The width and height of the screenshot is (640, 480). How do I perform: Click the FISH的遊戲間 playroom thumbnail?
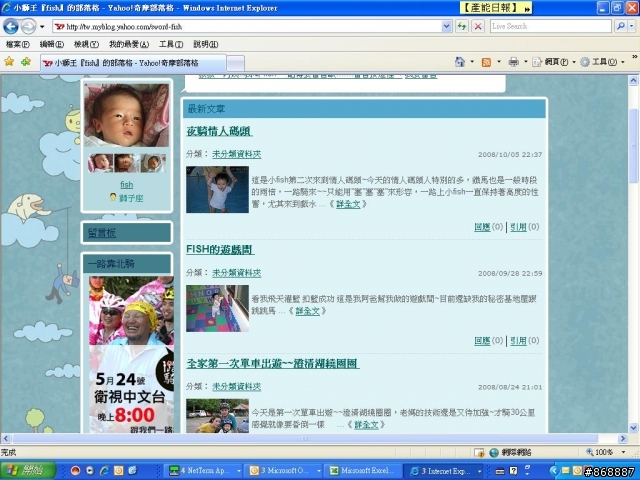[x=218, y=308]
